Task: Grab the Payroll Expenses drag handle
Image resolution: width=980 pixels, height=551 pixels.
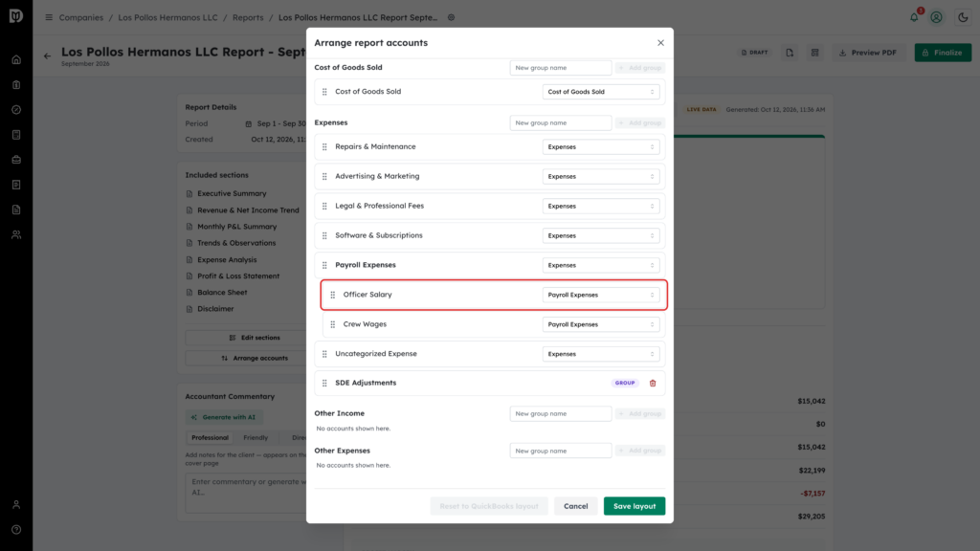Action: click(x=324, y=266)
